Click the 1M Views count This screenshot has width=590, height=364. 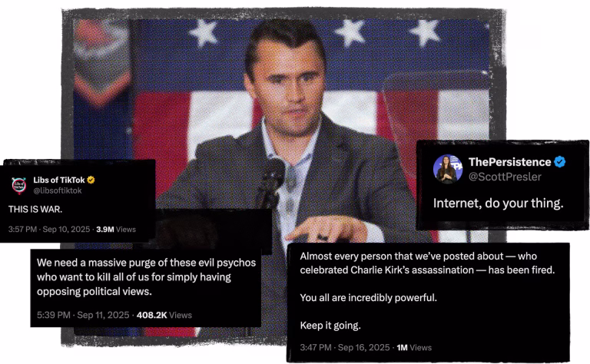[414, 347]
